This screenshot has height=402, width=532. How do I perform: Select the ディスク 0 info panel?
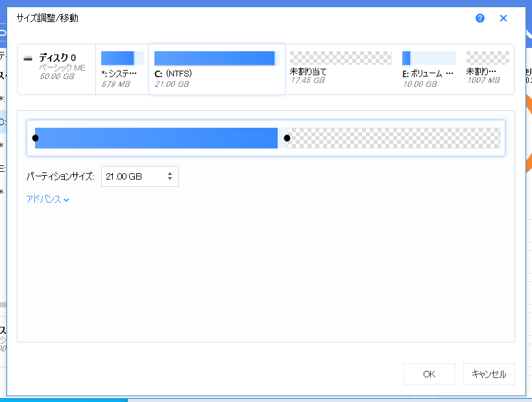point(56,68)
